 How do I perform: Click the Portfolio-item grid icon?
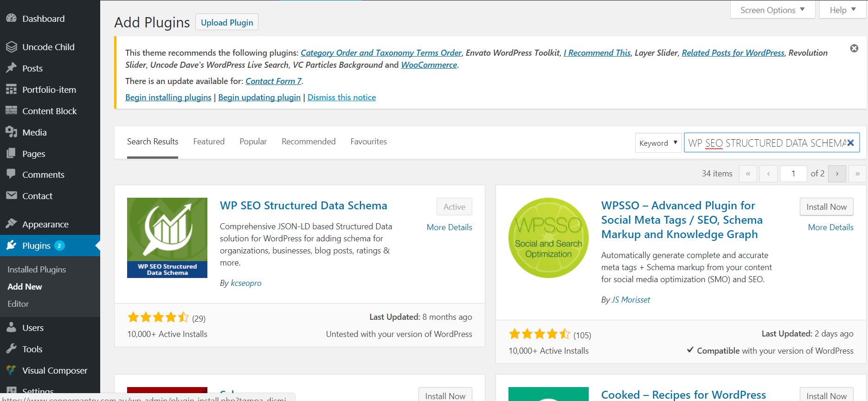11,90
